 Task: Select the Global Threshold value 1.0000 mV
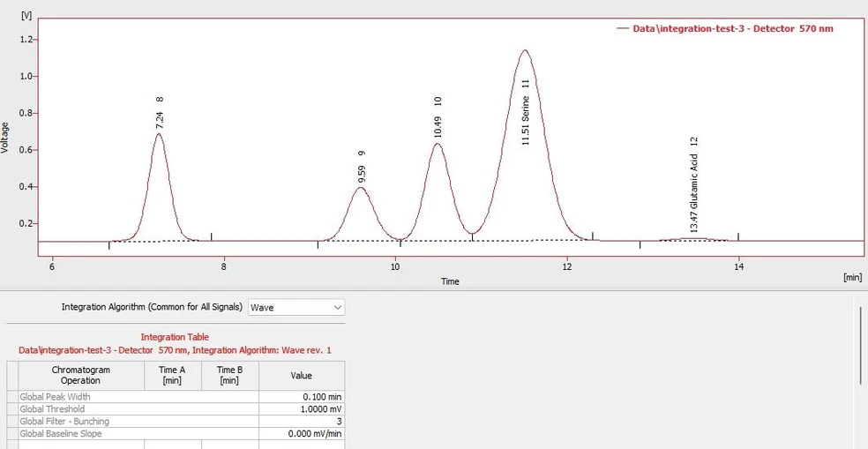[x=302, y=409]
